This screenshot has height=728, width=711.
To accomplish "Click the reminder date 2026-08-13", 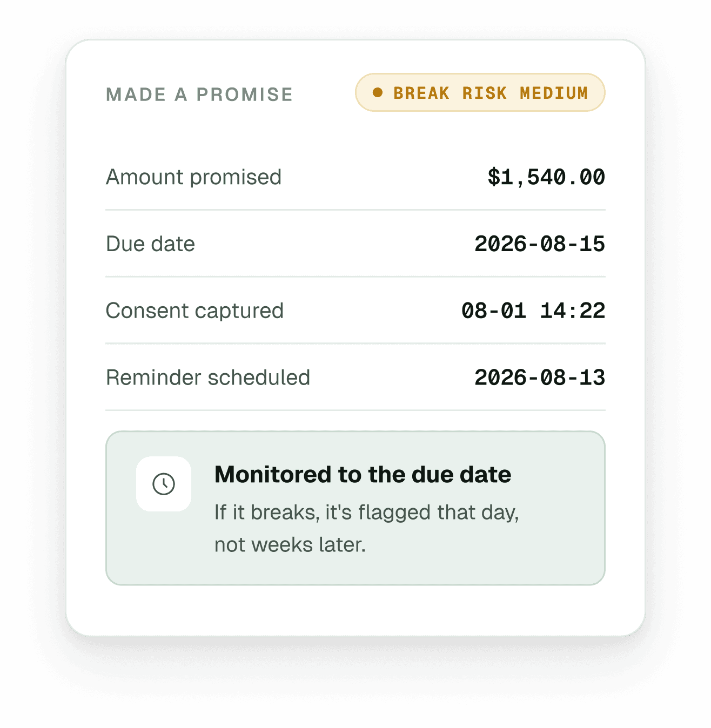I will tap(540, 378).
